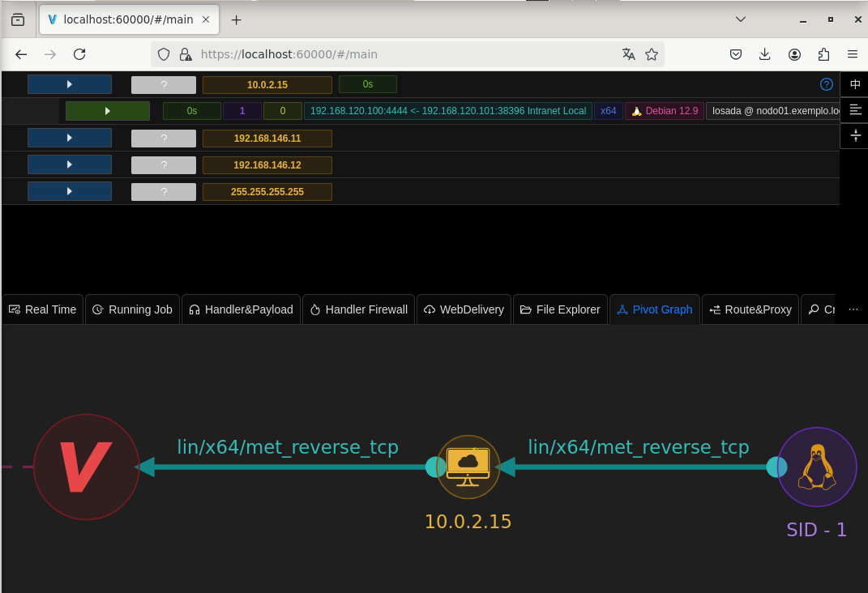The width and height of the screenshot is (868, 593).
Task: Click the Linux penguin icon in Debian tag
Action: coord(636,111)
